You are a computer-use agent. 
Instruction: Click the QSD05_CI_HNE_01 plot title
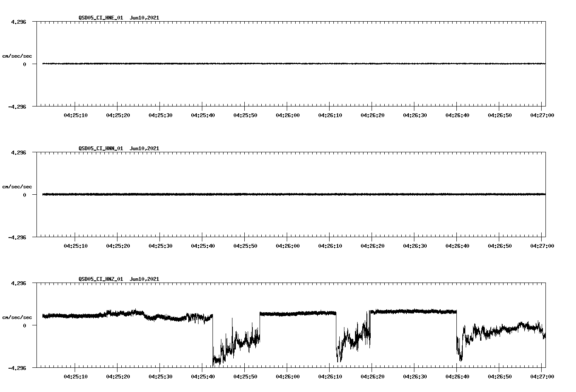(119, 18)
